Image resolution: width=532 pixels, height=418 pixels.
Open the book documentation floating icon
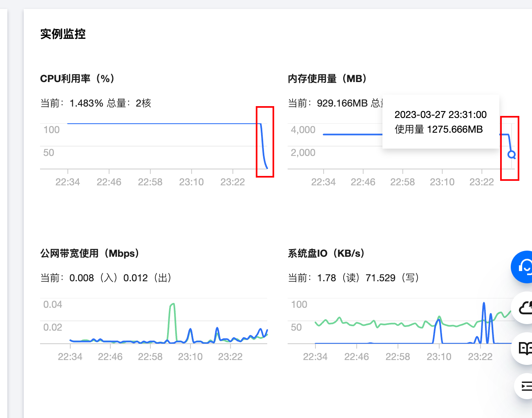pyautogui.click(x=524, y=348)
